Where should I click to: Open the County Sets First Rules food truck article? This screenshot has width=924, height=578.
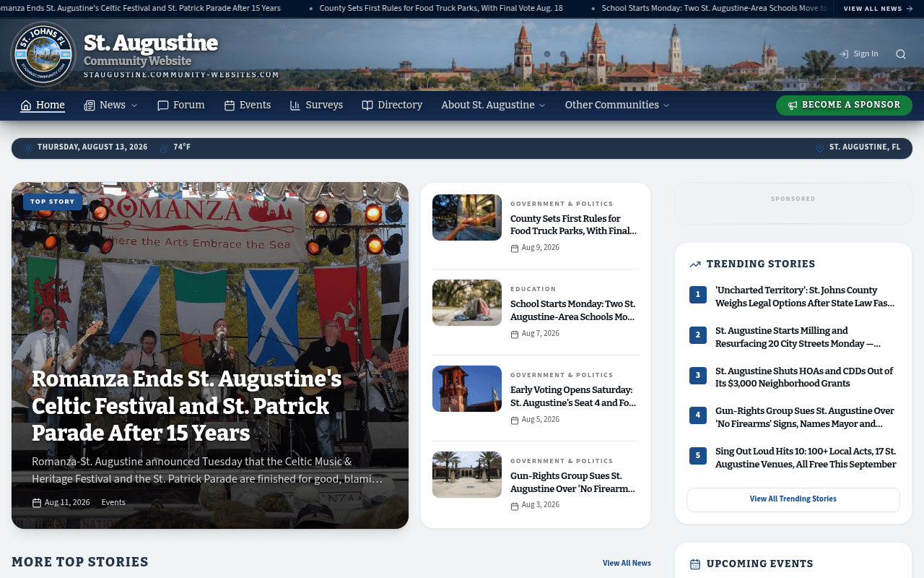[x=574, y=225]
